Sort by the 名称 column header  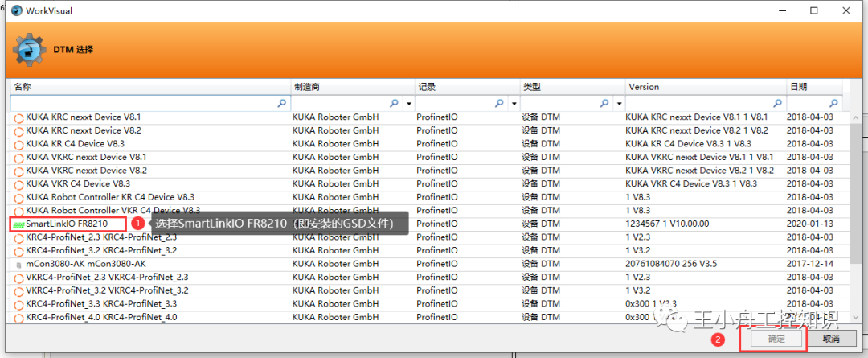pos(150,87)
